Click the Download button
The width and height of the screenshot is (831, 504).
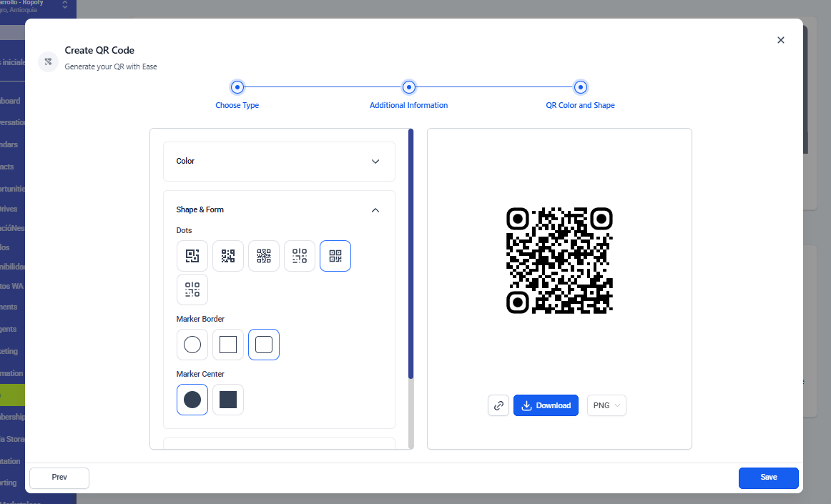click(x=546, y=405)
